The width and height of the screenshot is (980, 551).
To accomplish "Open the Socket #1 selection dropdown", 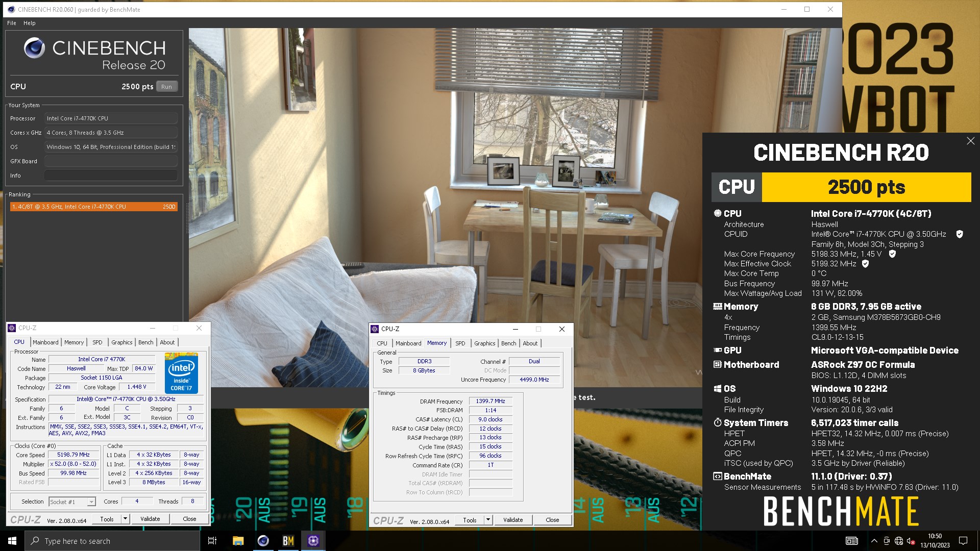I will pyautogui.click(x=72, y=502).
